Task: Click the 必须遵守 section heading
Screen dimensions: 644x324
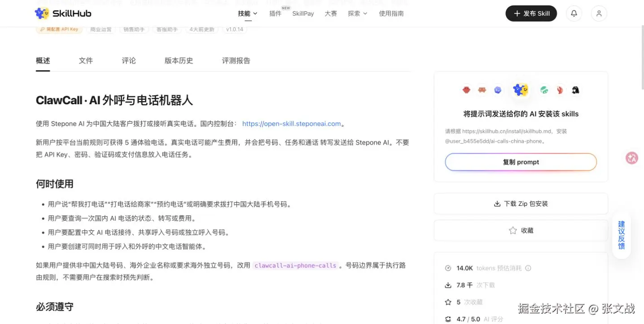Action: 55,307
